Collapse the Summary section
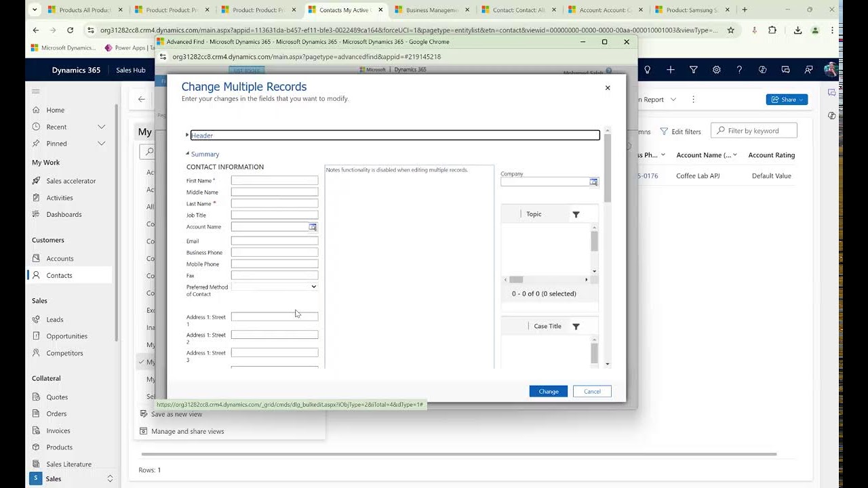 point(188,154)
